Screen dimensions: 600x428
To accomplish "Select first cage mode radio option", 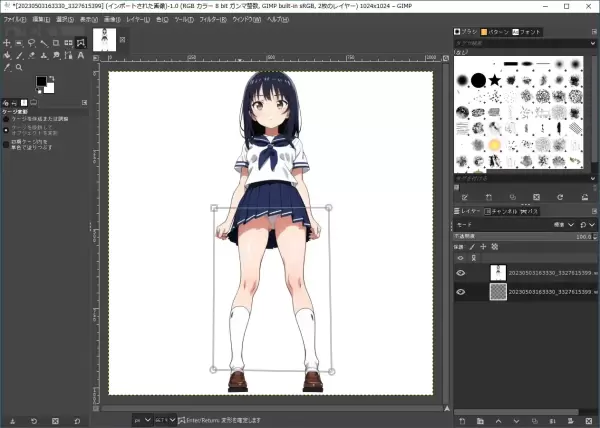I will [6, 119].
